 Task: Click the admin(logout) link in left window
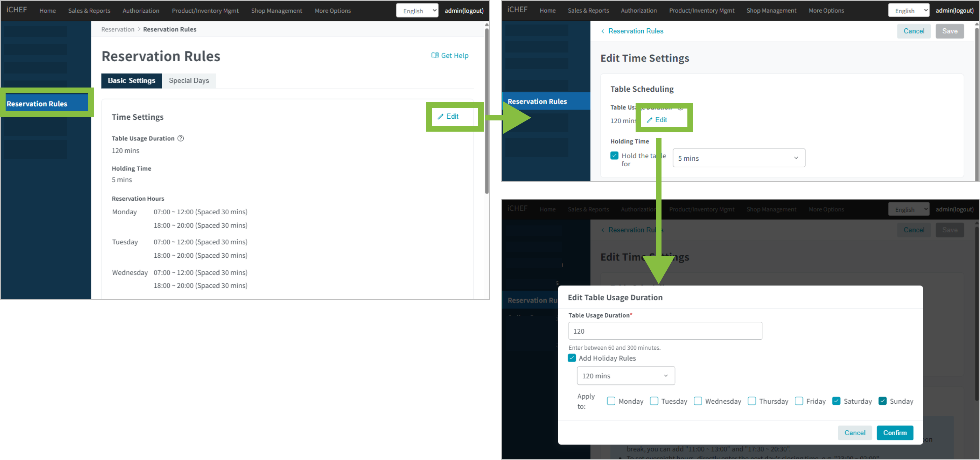tap(464, 11)
